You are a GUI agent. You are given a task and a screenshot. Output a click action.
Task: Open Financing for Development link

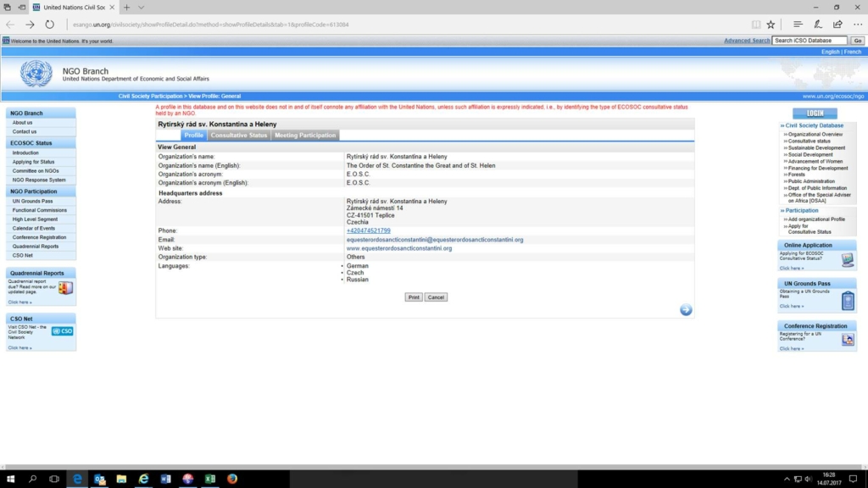(x=818, y=168)
